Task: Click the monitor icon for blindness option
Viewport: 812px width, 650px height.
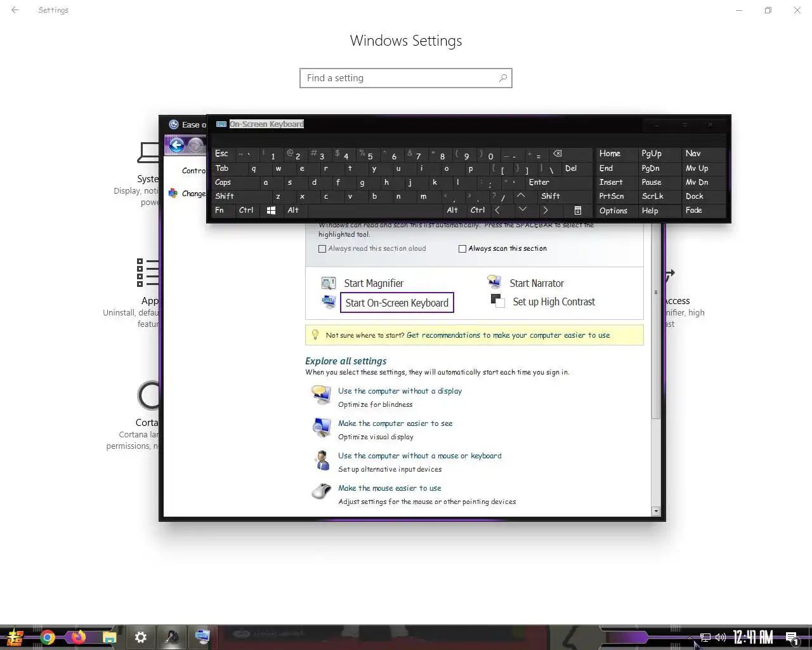Action: tap(322, 394)
